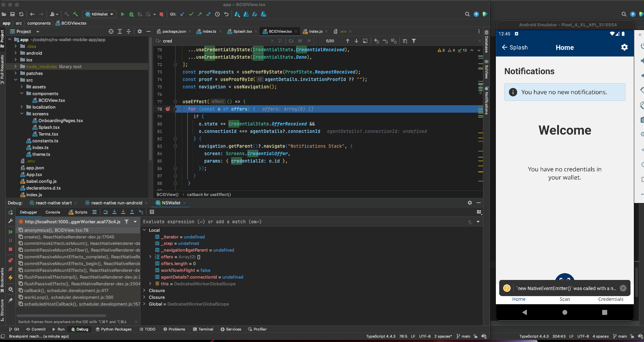Viewport: 644px width, 342px height.
Task: Stop the running process with red square
Action: (161, 14)
